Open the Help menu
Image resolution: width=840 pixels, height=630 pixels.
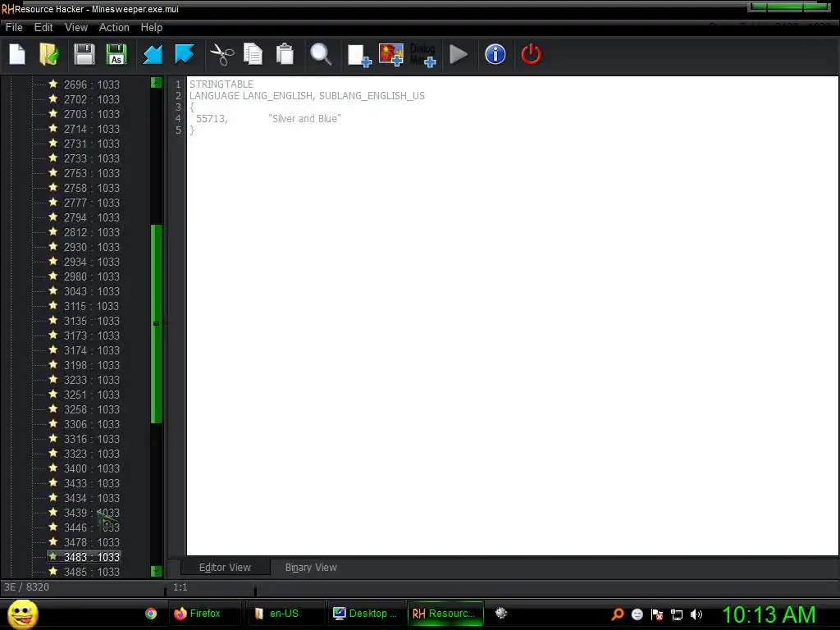[152, 27]
